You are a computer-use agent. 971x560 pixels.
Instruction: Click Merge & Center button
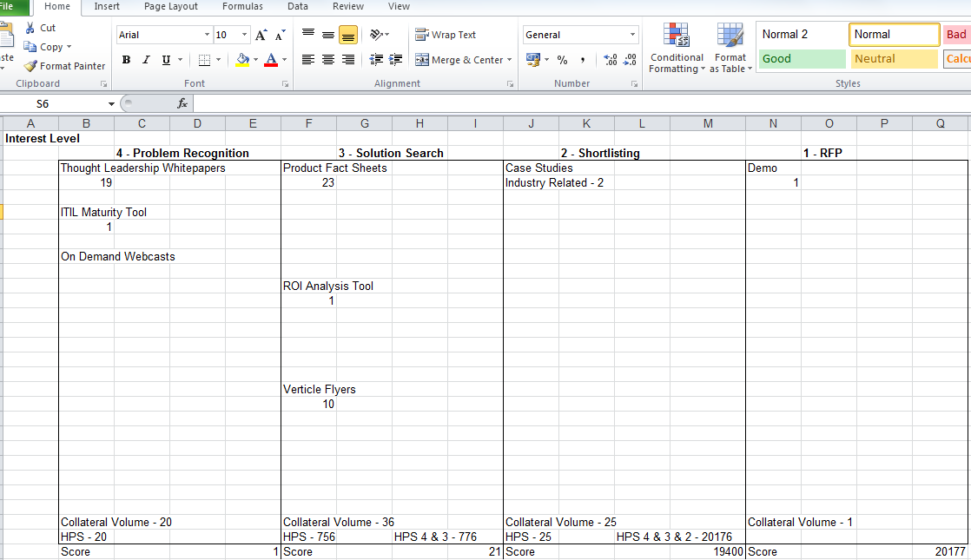click(x=459, y=60)
